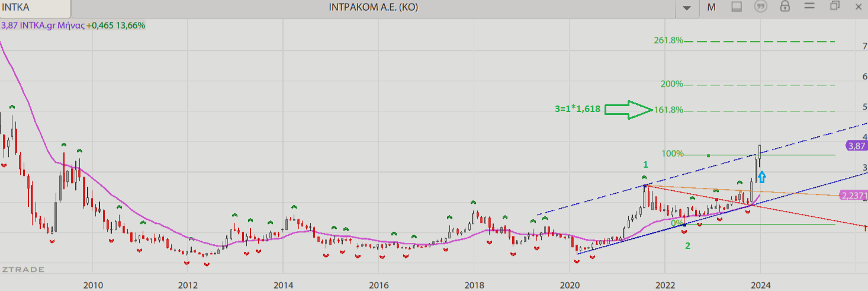Click the ΙΝΤΡΑΚΟΜ Α.Ε. (ΚΟ) chart title
Viewport: 868px width, 291px height.
pos(374,8)
